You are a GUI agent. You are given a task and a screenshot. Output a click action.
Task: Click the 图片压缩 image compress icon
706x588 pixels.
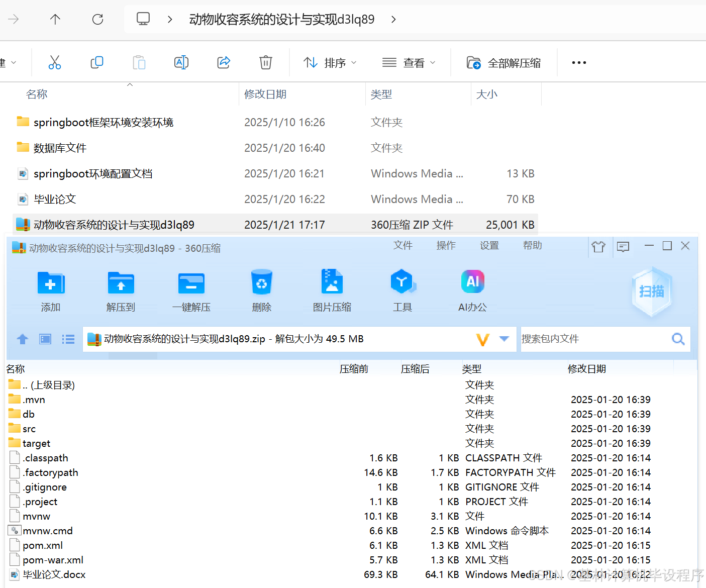(x=332, y=281)
